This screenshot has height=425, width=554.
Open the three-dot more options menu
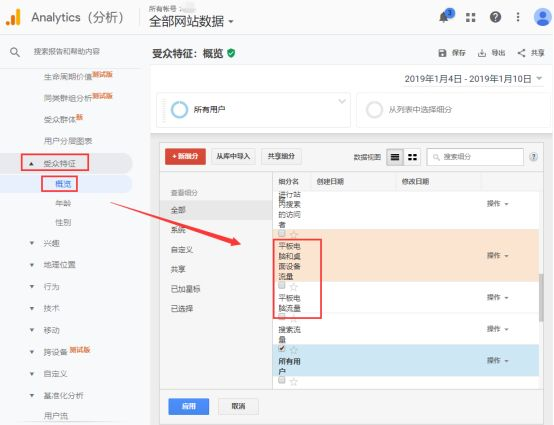[518, 17]
